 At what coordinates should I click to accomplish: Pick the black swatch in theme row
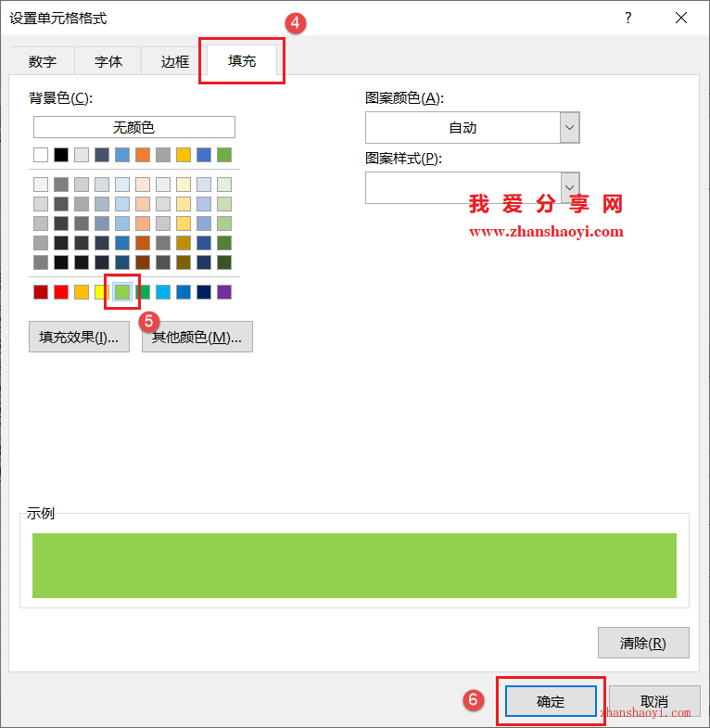point(61,155)
